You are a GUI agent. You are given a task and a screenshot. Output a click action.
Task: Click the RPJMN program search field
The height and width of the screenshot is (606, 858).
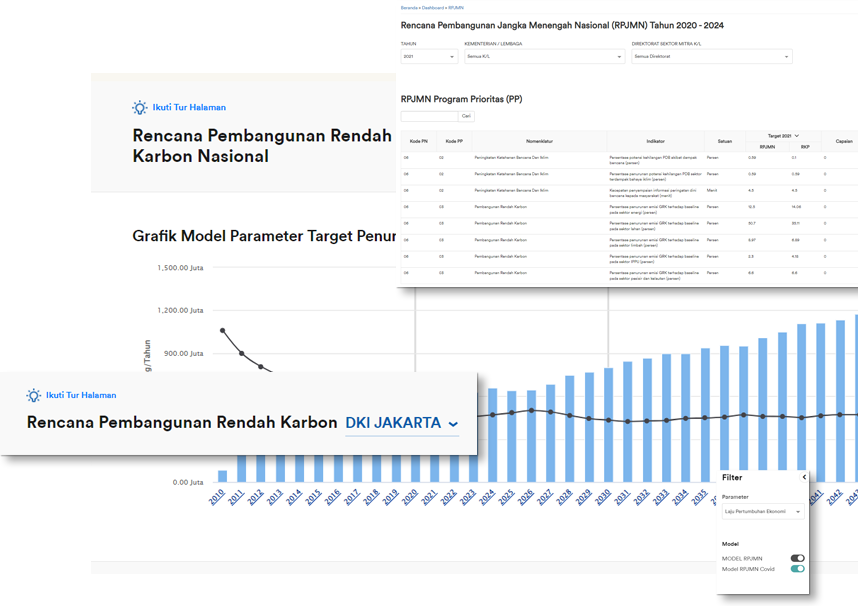pos(428,116)
